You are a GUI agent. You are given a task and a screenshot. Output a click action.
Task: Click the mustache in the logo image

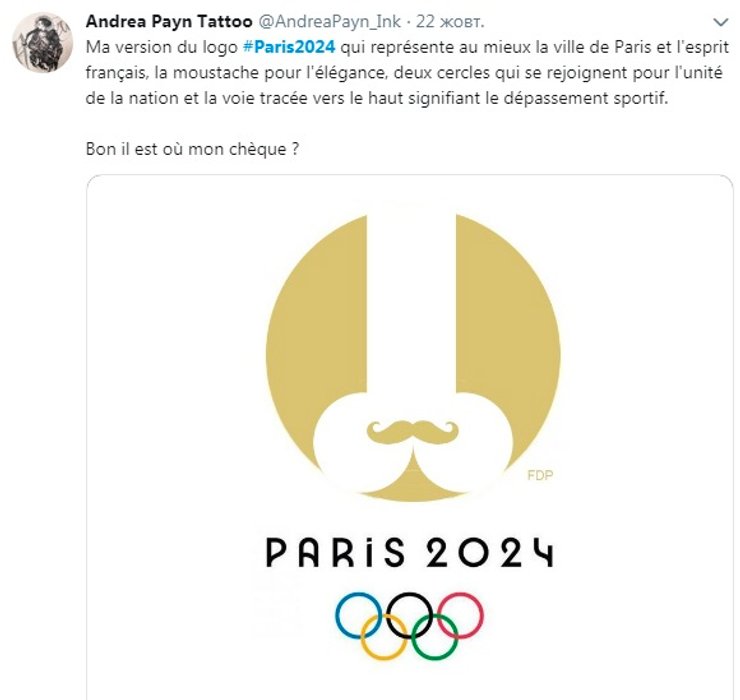click(412, 432)
